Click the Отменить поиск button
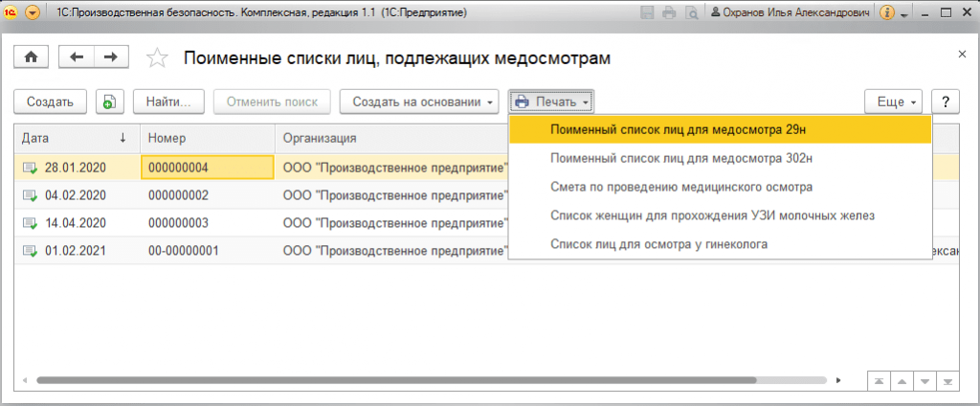Screen dimensions: 980x406 272,101
